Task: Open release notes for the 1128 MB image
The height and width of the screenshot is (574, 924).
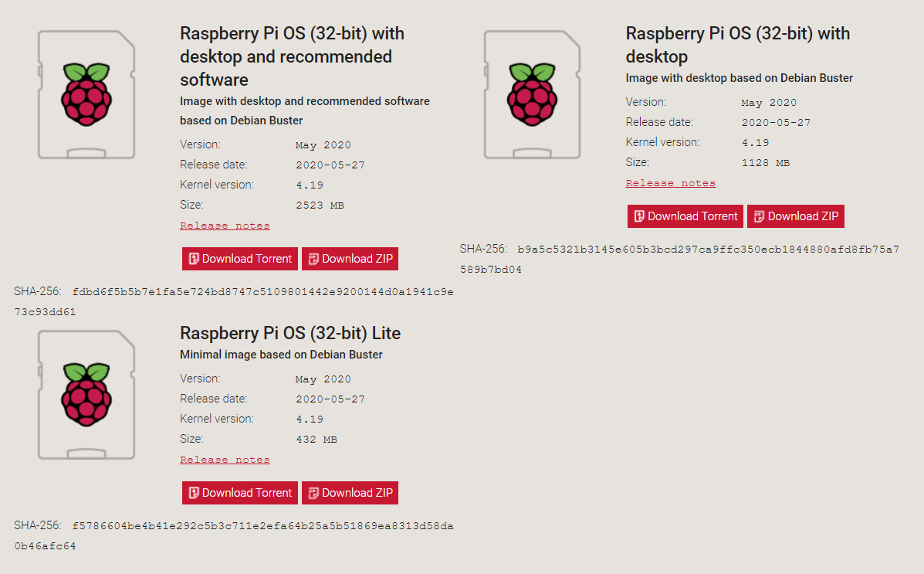Action: [670, 183]
